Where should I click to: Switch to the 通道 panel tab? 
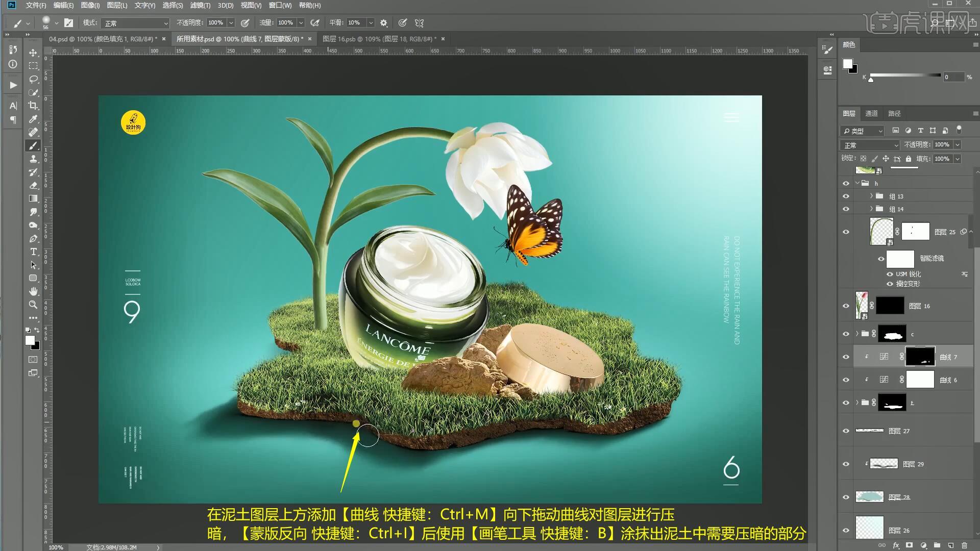(x=871, y=113)
